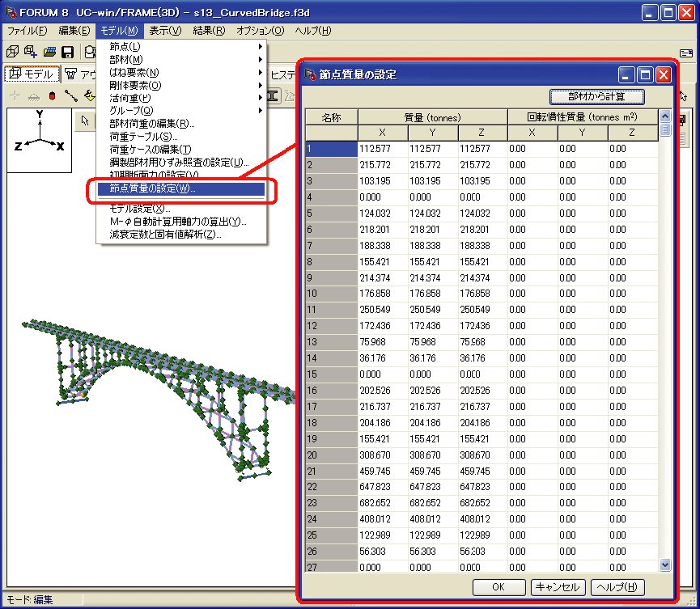The width and height of the screenshot is (700, 609).
Task: Click mass Y value 188.338 in row 7
Action: (433, 245)
